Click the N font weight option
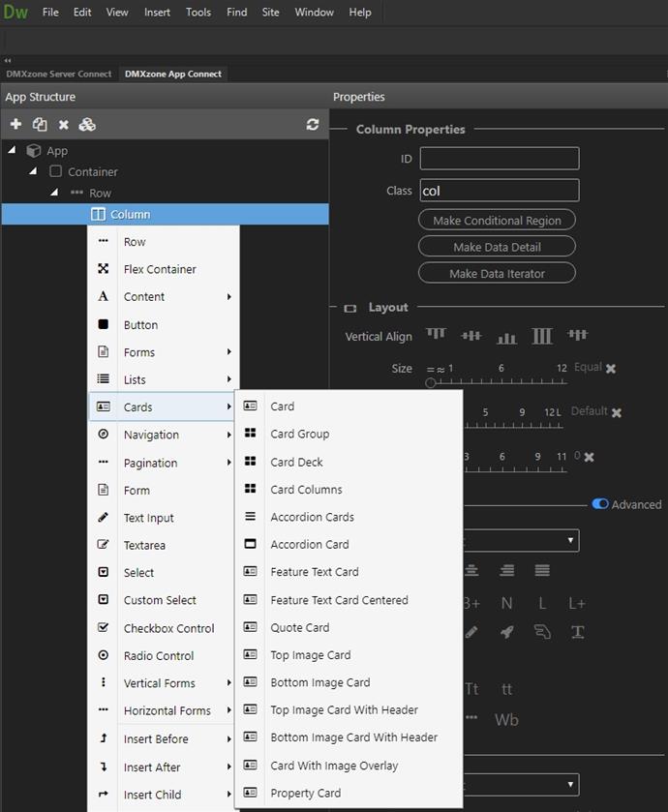 [506, 603]
